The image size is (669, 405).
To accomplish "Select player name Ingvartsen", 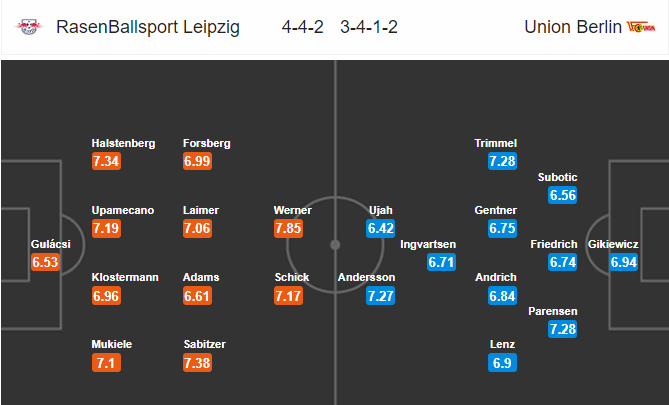I will pyautogui.click(x=428, y=245).
